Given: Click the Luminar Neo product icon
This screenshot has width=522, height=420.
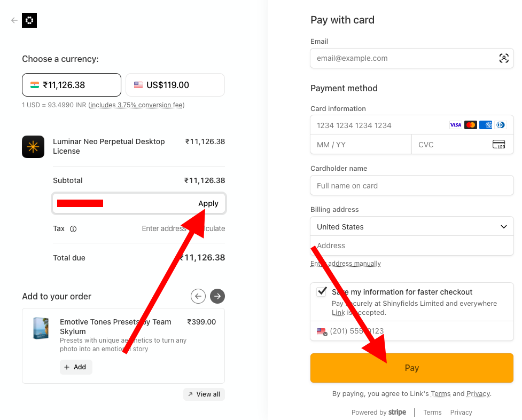Looking at the screenshot, I should click(x=33, y=147).
